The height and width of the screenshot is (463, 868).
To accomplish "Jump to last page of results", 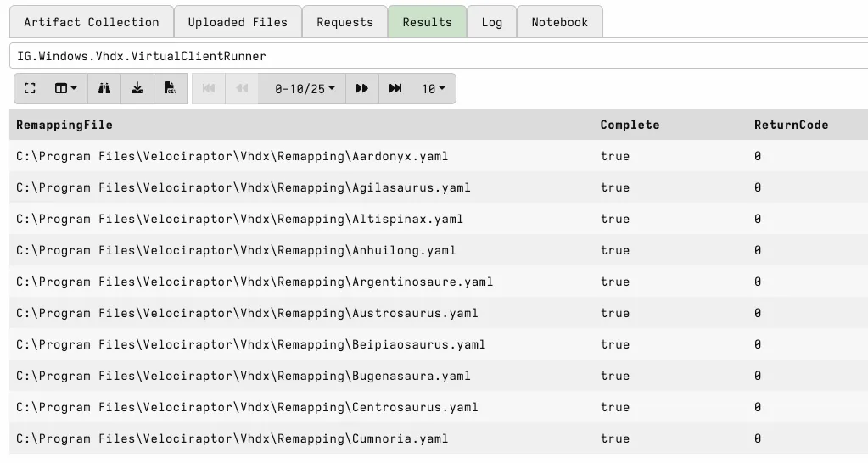I will (x=395, y=89).
